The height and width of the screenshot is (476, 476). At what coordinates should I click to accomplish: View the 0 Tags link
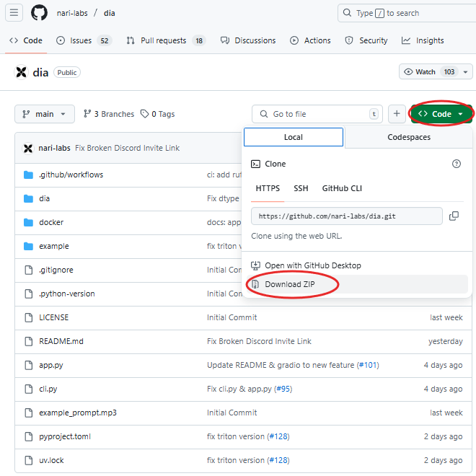(157, 114)
